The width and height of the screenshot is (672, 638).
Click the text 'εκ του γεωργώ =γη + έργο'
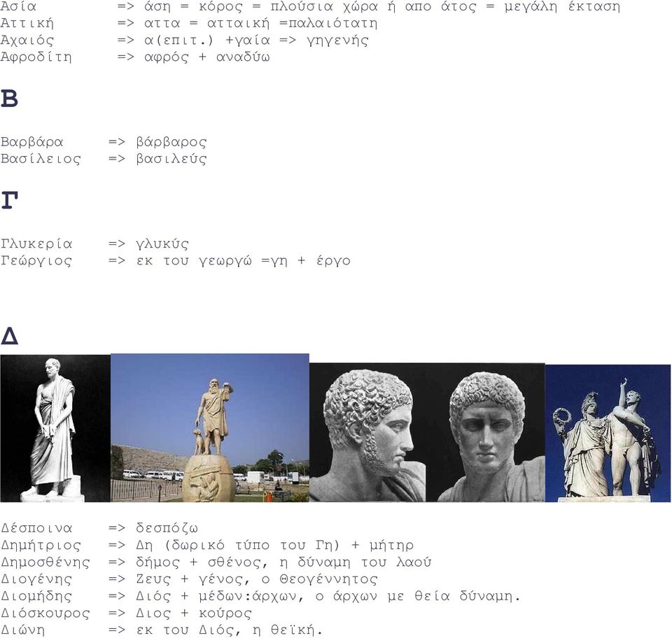click(244, 261)
